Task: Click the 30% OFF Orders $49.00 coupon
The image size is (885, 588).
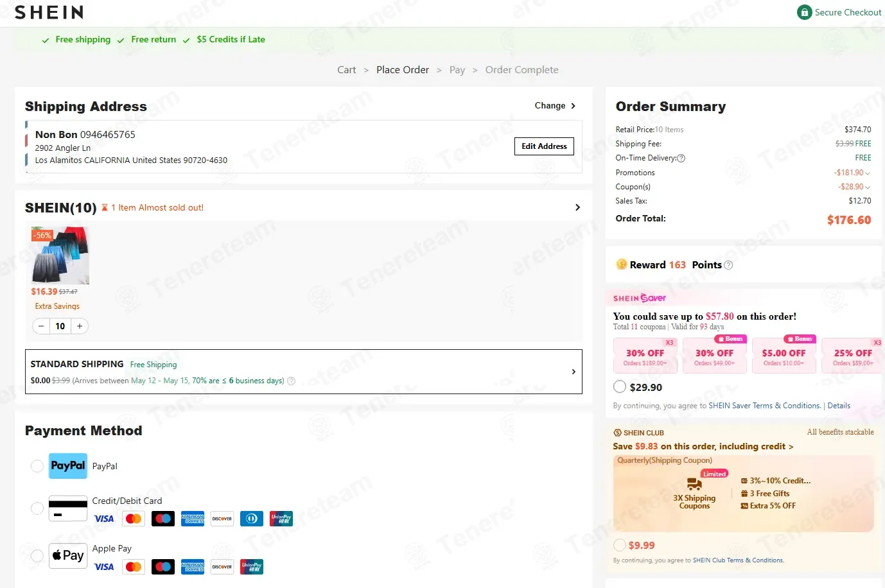Action: [714, 356]
